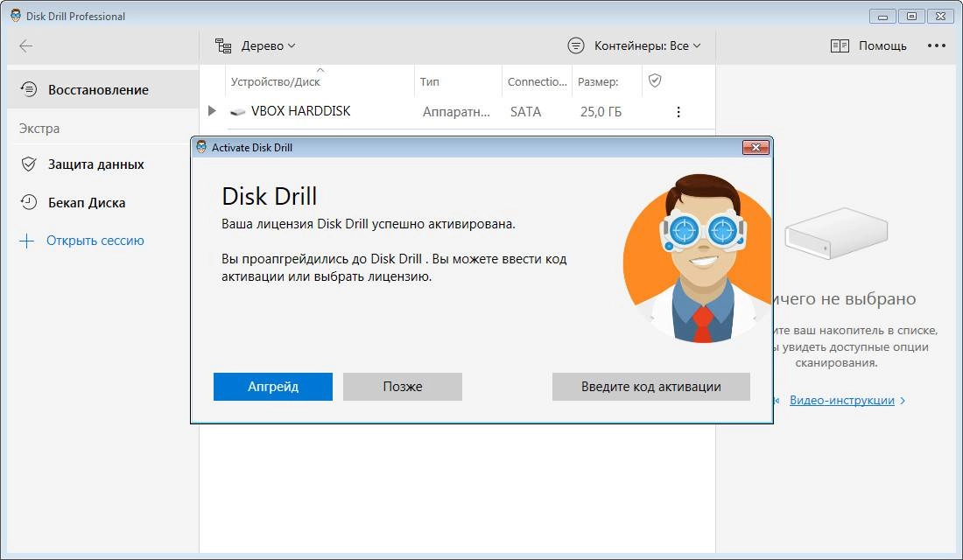Open the three-dot more options menu in the toolbar
The width and height of the screenshot is (963, 560).
(x=936, y=46)
